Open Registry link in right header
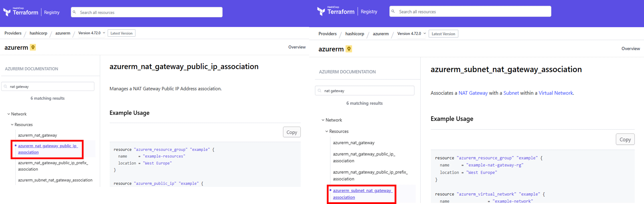The width and height of the screenshot is (644, 204). 369,12
